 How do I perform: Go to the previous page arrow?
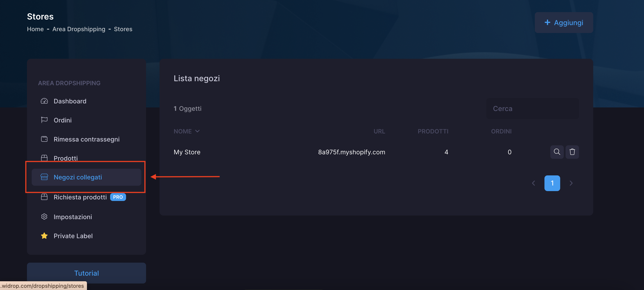[x=533, y=183]
